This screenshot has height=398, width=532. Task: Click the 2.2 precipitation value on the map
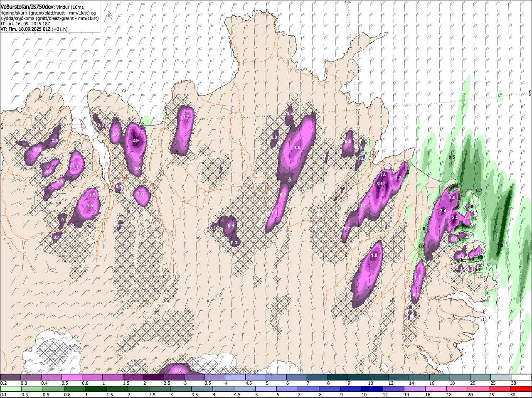[x=398, y=178]
